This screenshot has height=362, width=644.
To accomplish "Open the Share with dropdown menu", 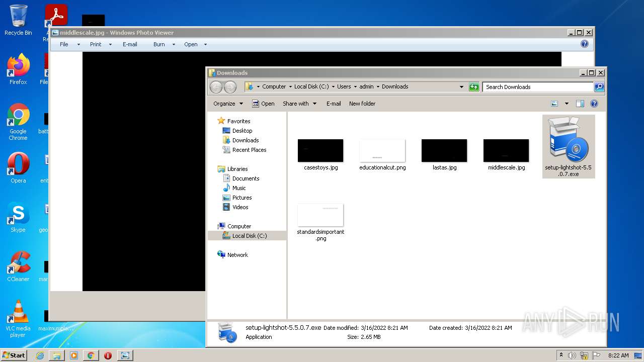I will (x=300, y=104).
